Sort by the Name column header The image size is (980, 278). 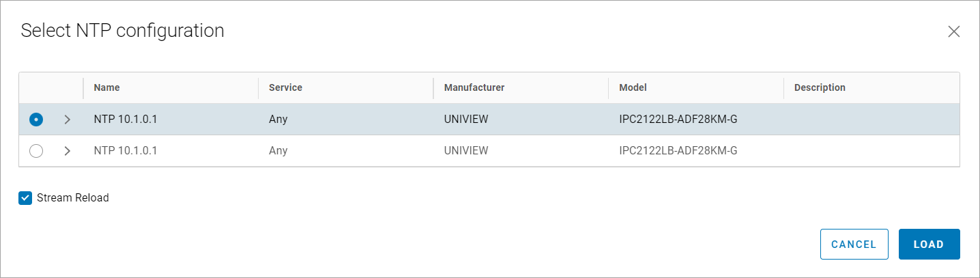point(107,87)
